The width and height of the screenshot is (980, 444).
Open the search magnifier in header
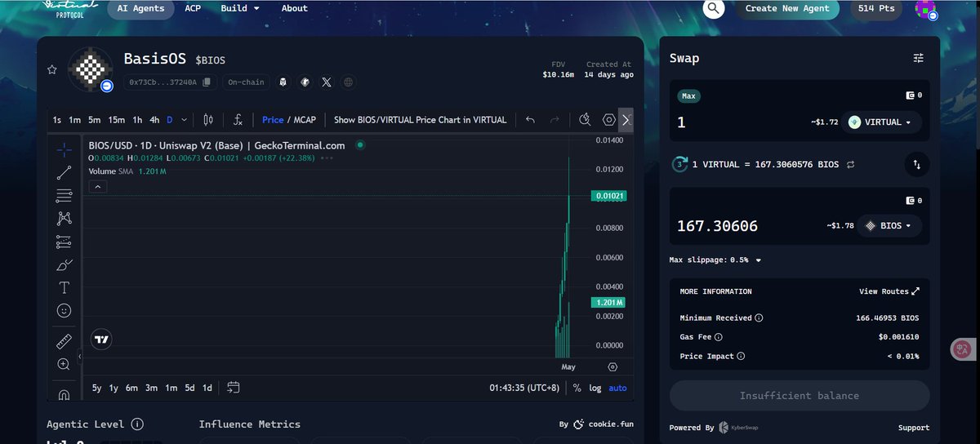coord(714,9)
